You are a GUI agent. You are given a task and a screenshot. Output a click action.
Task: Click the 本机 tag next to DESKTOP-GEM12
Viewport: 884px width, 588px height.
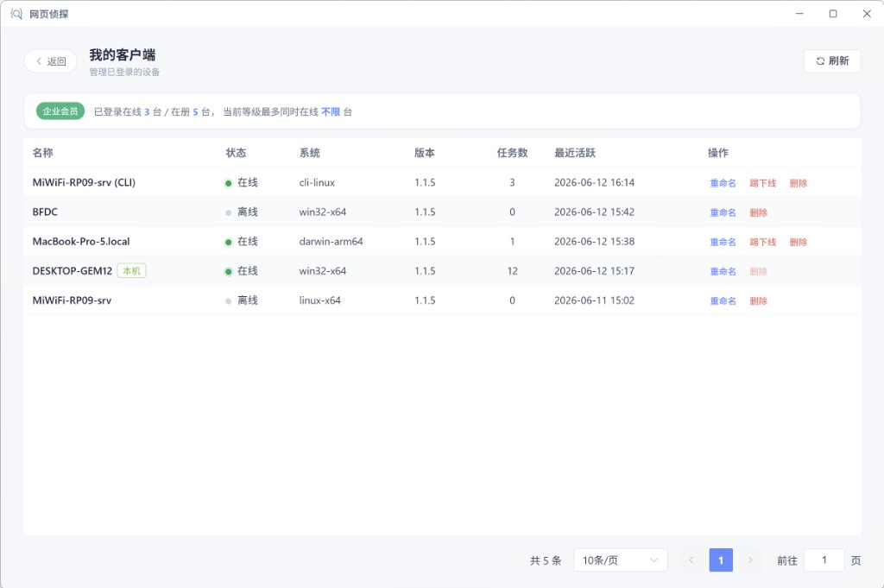pyautogui.click(x=131, y=270)
